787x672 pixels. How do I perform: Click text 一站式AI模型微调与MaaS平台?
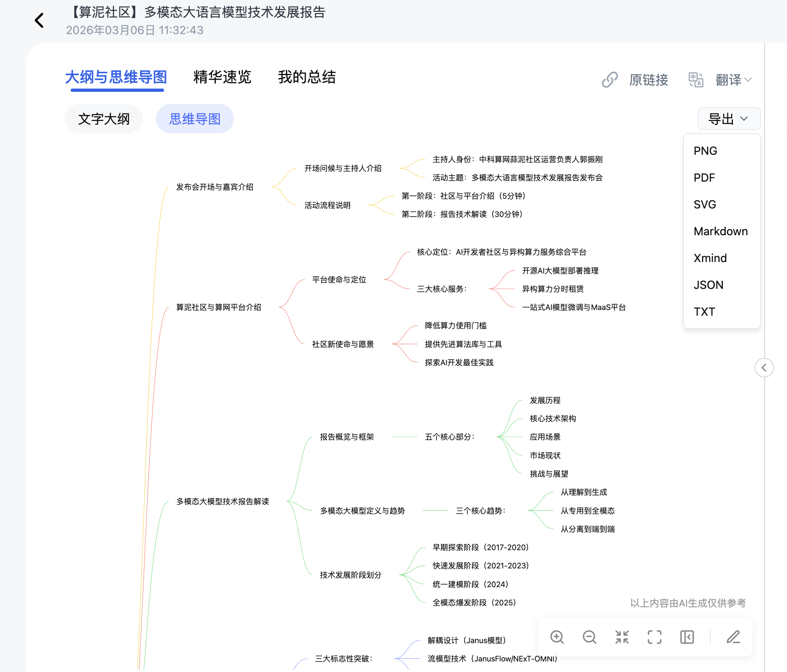pyautogui.click(x=574, y=307)
